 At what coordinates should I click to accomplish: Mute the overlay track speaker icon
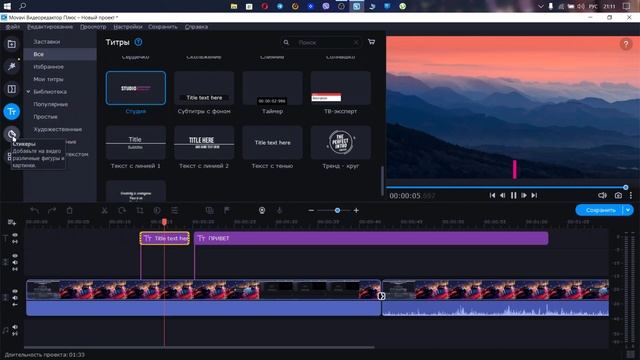[x=15, y=262]
